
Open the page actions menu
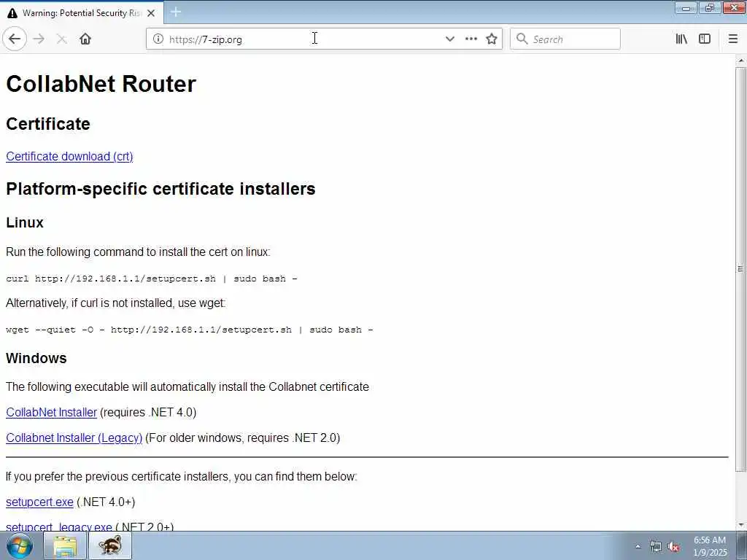click(471, 39)
